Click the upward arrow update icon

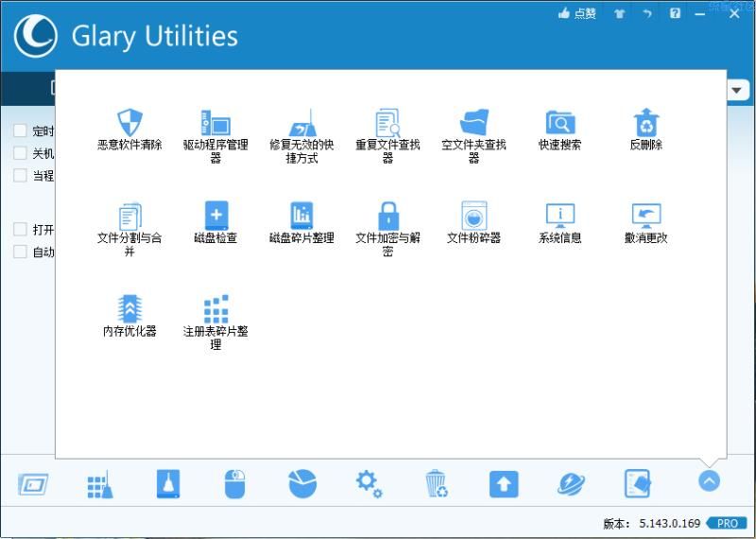point(504,484)
